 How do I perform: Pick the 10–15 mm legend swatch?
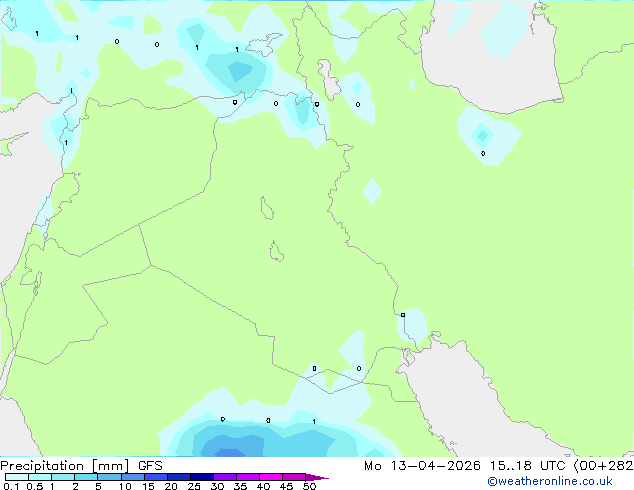coord(133,477)
